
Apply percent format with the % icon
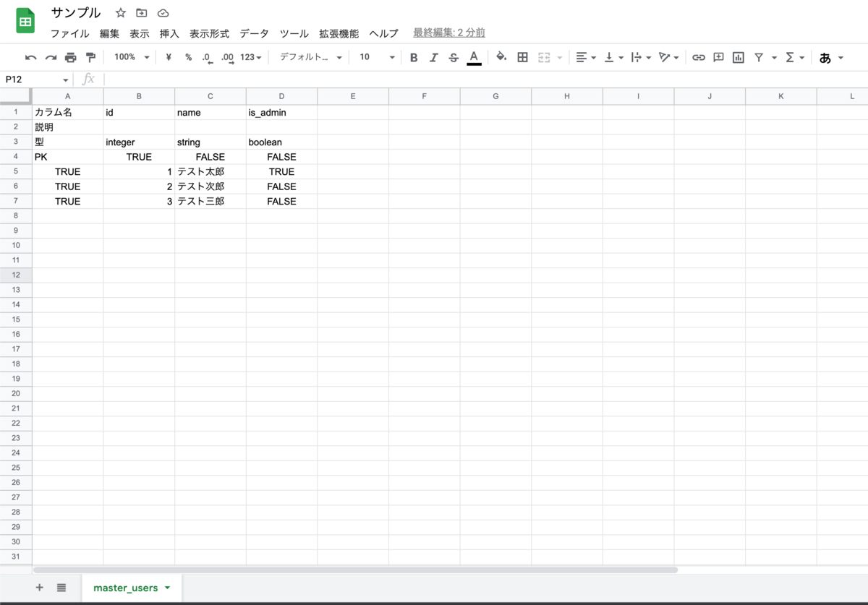pos(187,57)
